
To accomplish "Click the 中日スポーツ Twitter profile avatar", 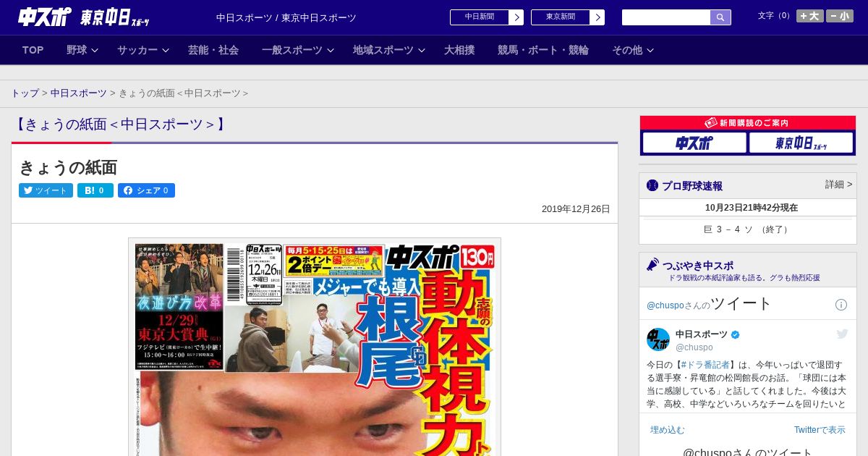I will (658, 339).
